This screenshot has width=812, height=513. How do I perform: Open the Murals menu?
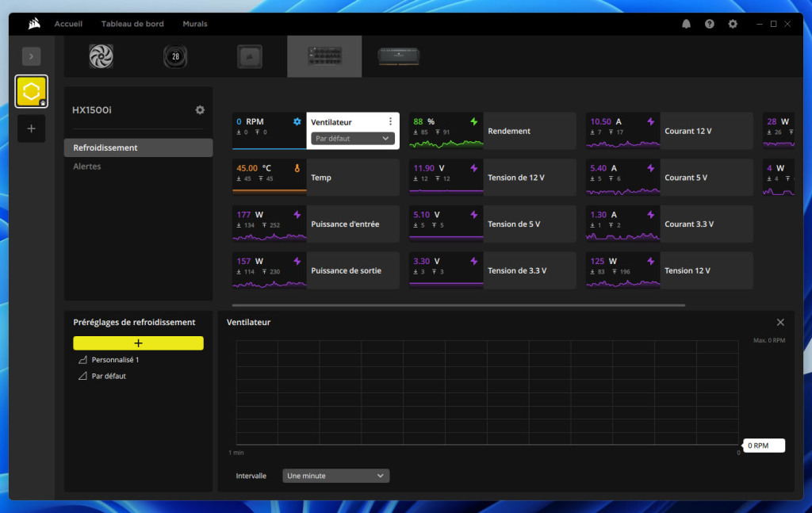pyautogui.click(x=194, y=24)
